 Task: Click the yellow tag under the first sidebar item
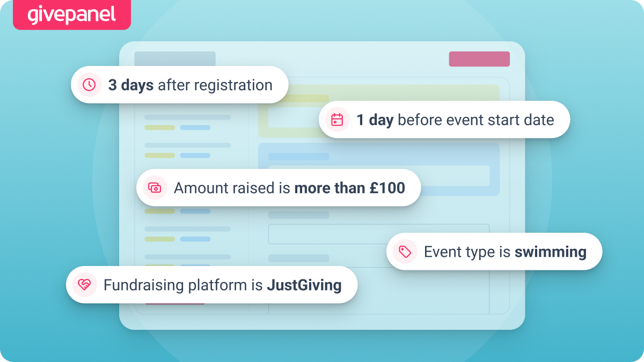pyautogui.click(x=160, y=128)
